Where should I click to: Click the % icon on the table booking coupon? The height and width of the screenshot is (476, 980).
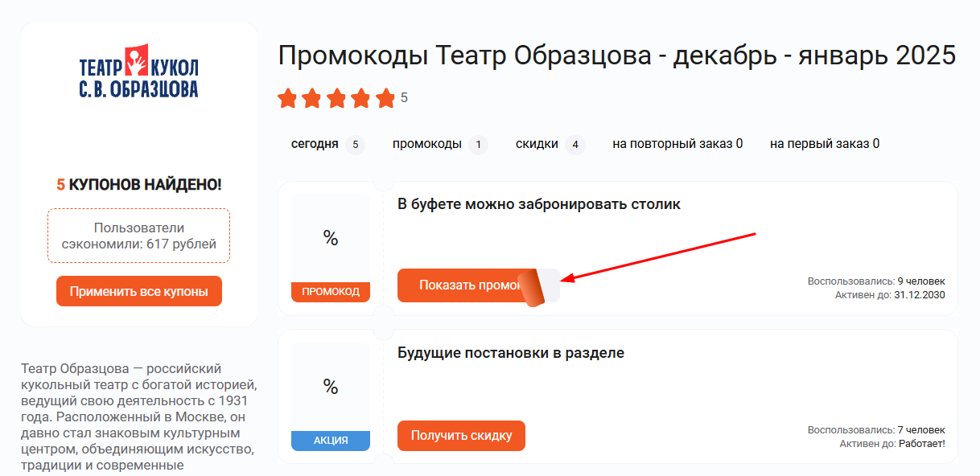coord(330,239)
